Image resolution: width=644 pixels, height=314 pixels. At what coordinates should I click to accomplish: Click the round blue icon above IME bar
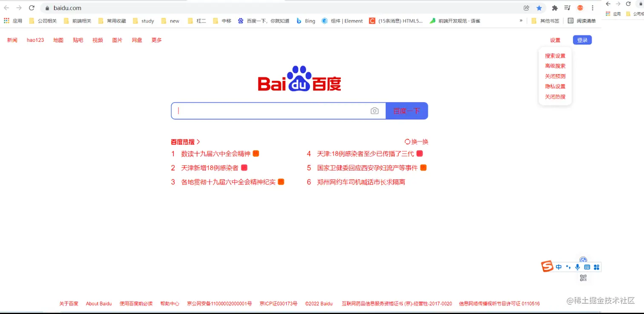(x=584, y=260)
